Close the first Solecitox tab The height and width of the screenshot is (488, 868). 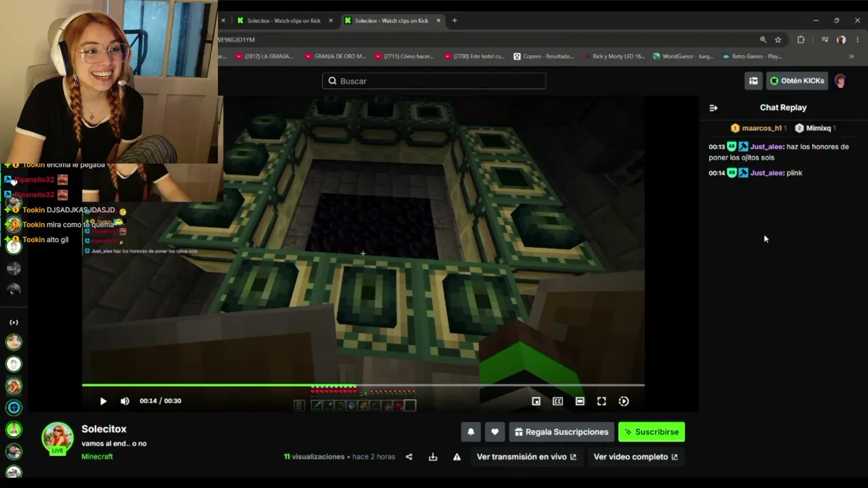pos(331,20)
